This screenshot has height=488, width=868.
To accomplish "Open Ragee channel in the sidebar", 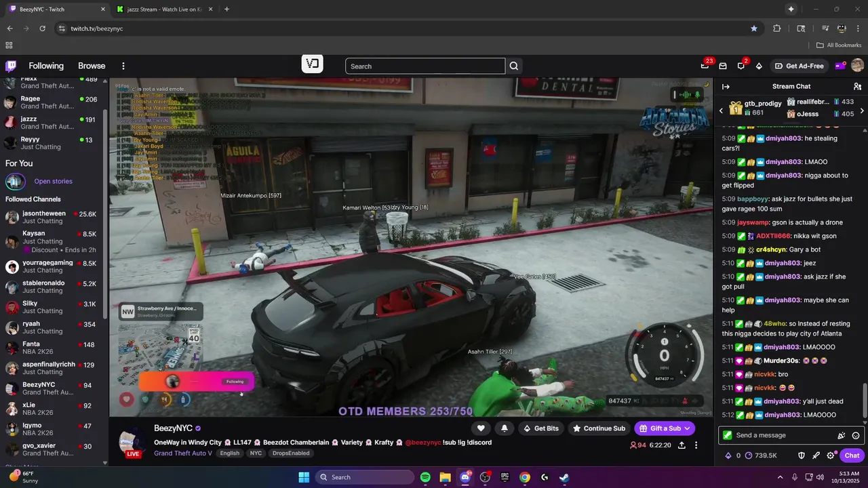I will pyautogui.click(x=54, y=102).
